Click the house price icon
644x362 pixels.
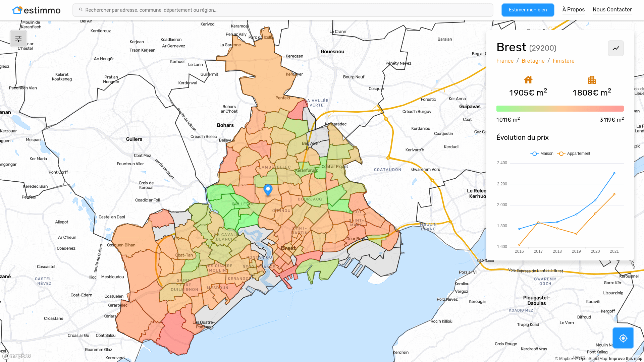[528, 80]
